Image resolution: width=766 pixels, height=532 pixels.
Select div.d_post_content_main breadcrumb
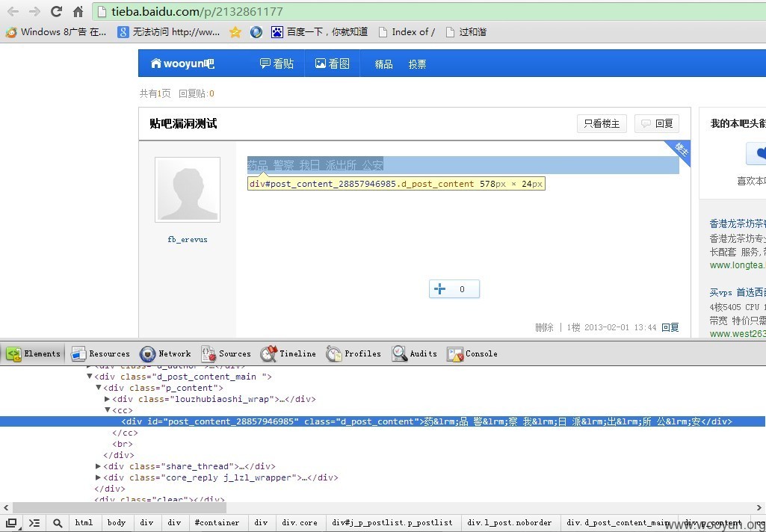(x=618, y=523)
